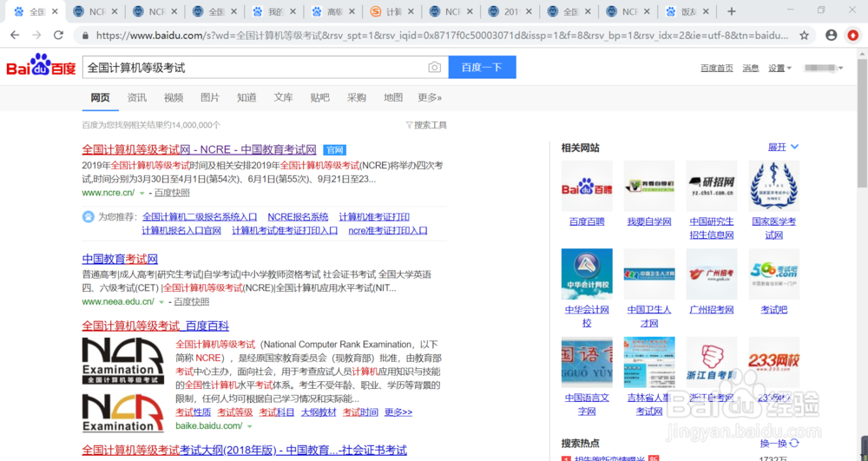Open 全国计算机等级考试_百度百科 result
Image resolution: width=868 pixels, height=461 pixels.
[x=155, y=326]
